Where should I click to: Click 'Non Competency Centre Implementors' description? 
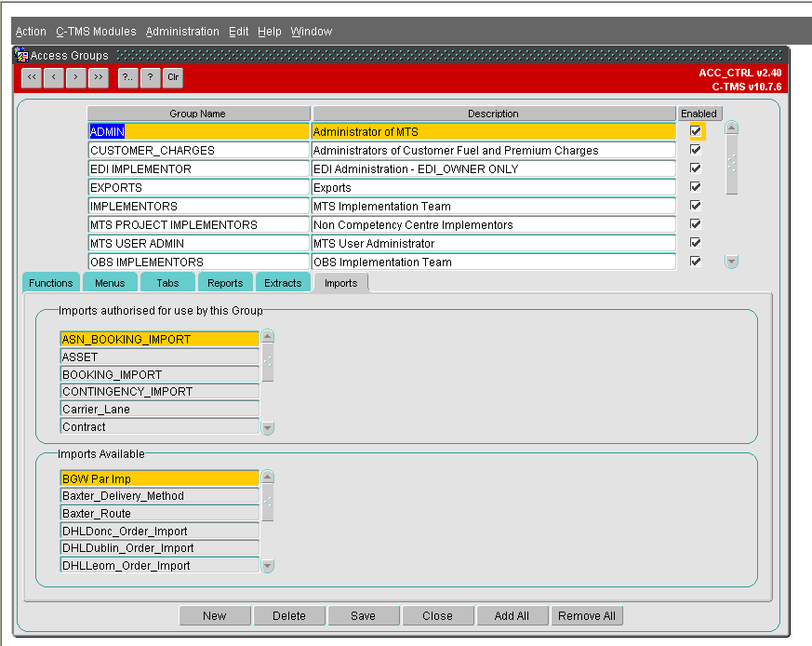[494, 225]
